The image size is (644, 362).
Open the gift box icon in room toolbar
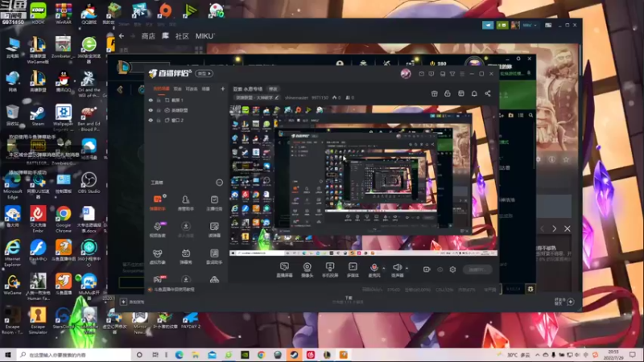[x=434, y=93]
